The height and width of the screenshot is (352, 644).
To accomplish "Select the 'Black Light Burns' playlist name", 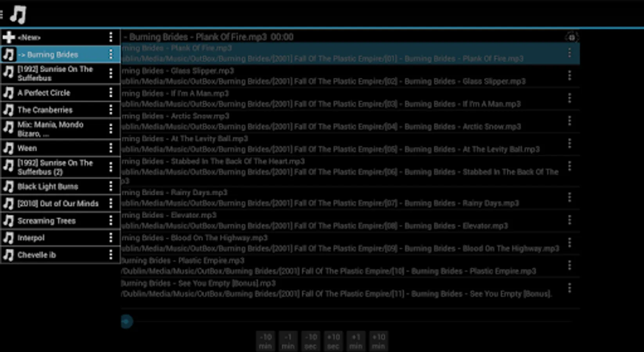I will tap(48, 187).
